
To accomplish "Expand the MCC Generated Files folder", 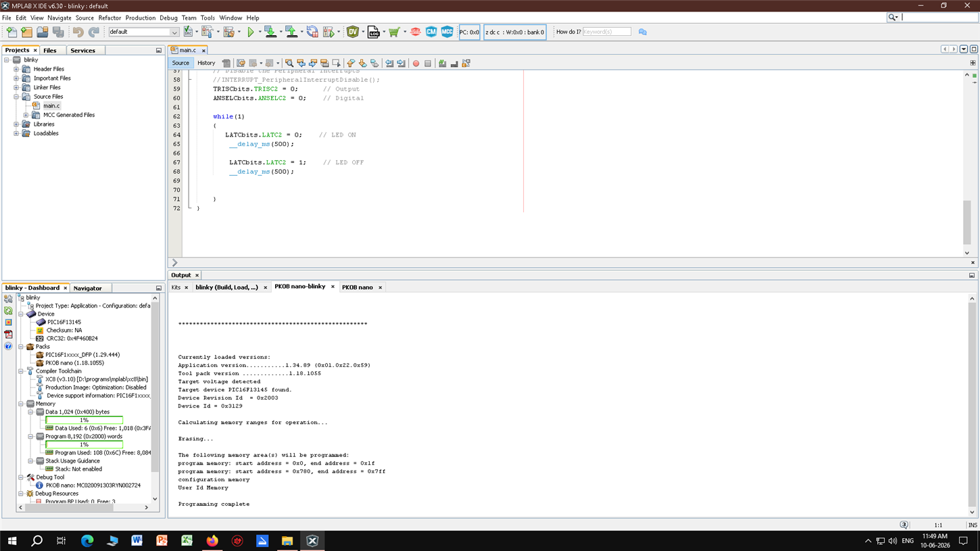I will (26, 115).
